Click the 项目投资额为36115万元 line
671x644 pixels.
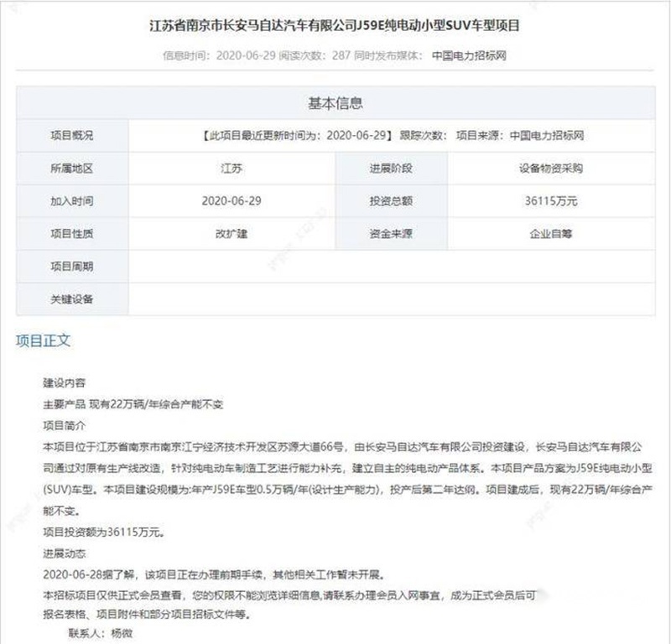point(104,532)
